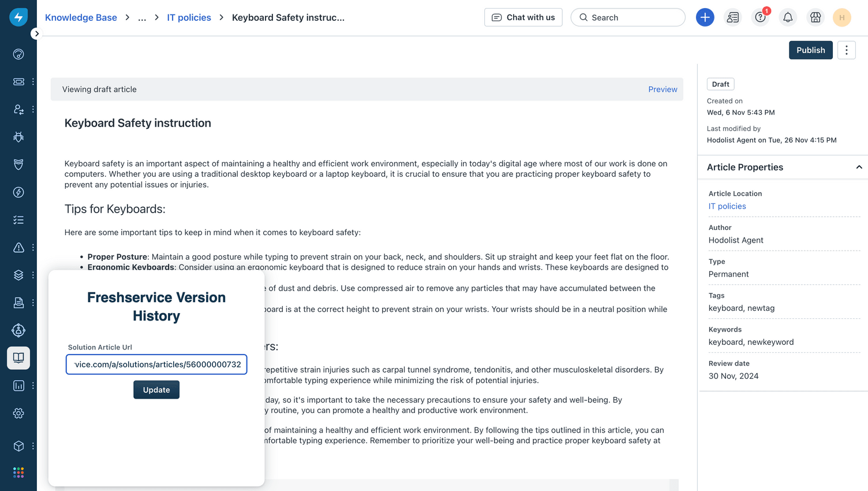
Task: Click the Tips for Keyboards heading
Action: [115, 209]
